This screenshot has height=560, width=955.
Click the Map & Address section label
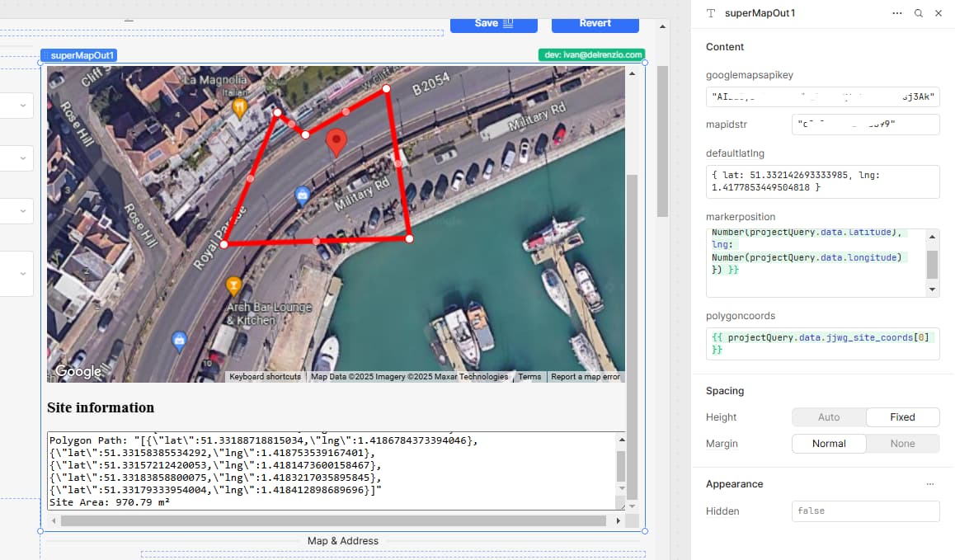tap(342, 541)
